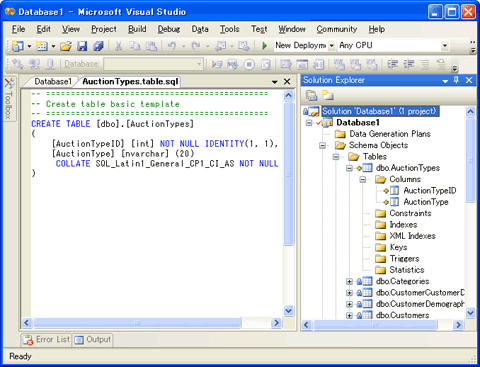Viewport: 480px width, 367px height.
Task: Collapse the Schema Objects folder
Action: pos(322,145)
